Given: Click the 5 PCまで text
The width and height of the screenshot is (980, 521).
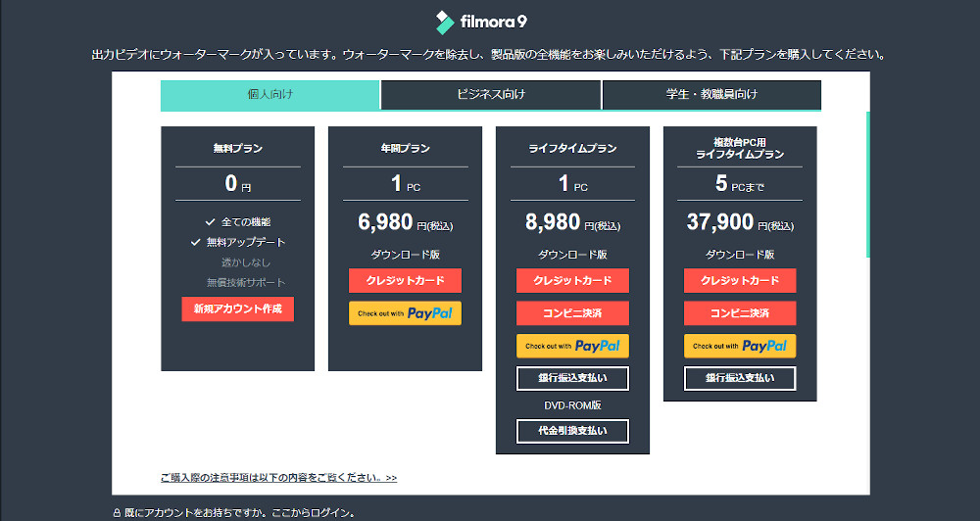Looking at the screenshot, I should [740, 184].
